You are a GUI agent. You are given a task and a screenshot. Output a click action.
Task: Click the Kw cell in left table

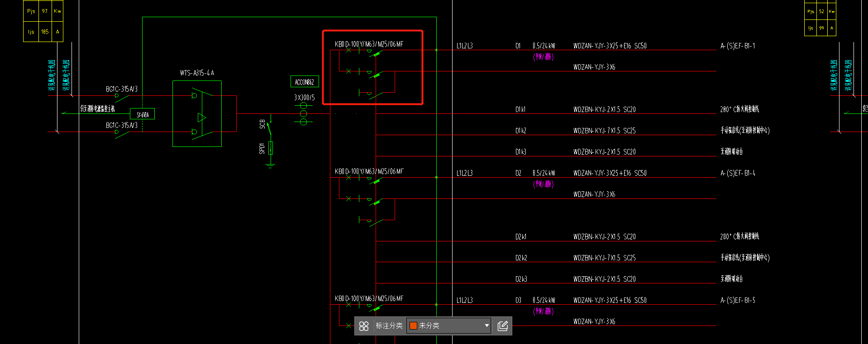point(57,11)
